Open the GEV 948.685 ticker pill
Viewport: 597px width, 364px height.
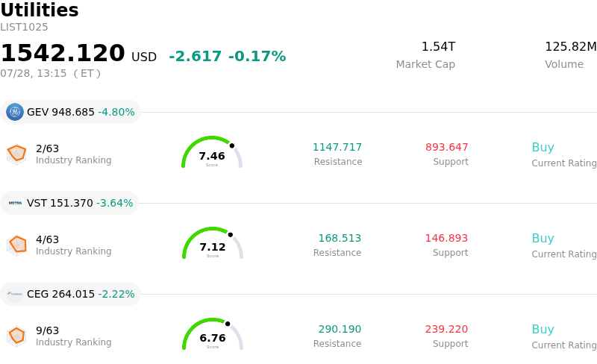coord(70,112)
